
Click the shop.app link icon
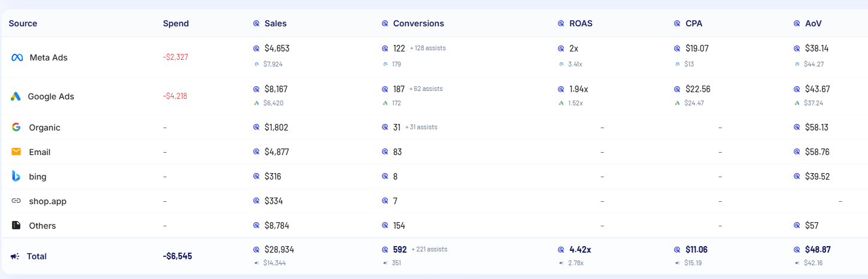click(16, 201)
